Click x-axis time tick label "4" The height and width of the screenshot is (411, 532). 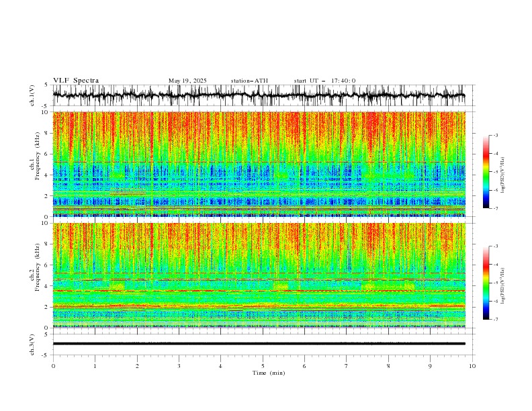tap(220, 366)
